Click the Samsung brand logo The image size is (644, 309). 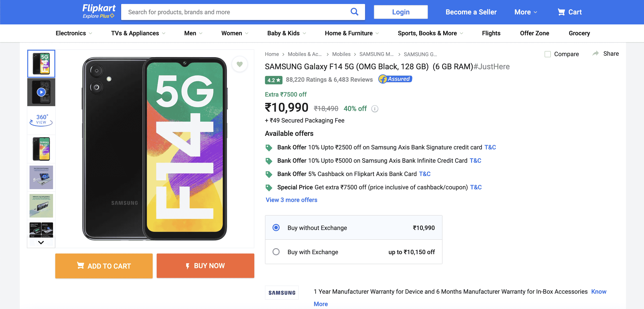coord(281,293)
